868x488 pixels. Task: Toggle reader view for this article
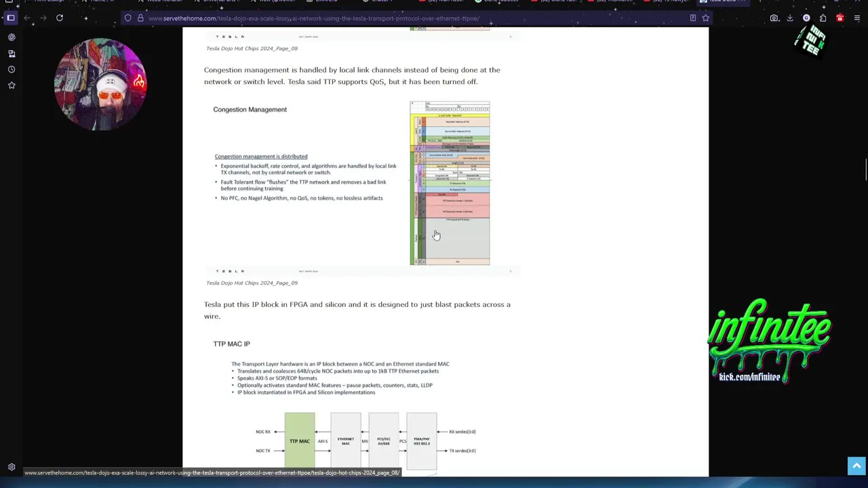pyautogui.click(x=692, y=18)
